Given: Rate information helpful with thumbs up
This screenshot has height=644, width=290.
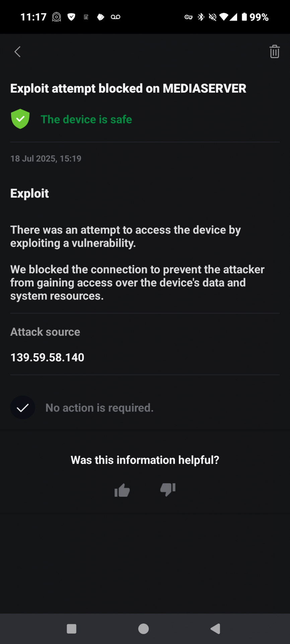Looking at the screenshot, I should click(x=122, y=490).
